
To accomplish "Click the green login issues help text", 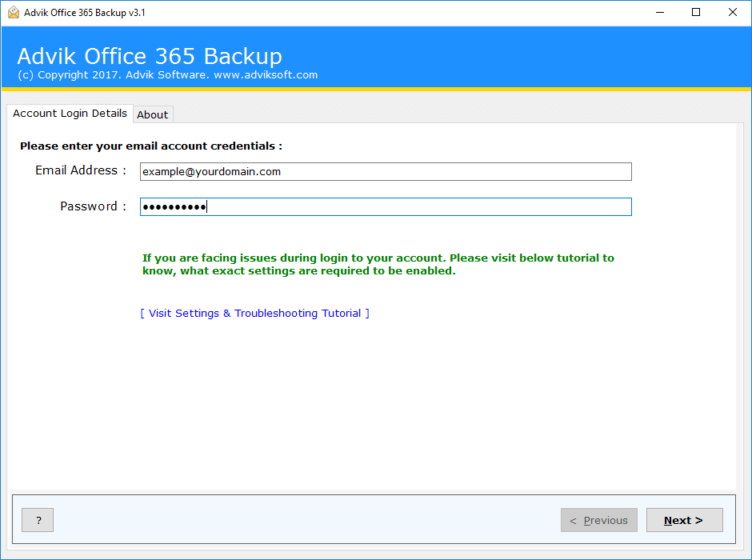I will (378, 264).
